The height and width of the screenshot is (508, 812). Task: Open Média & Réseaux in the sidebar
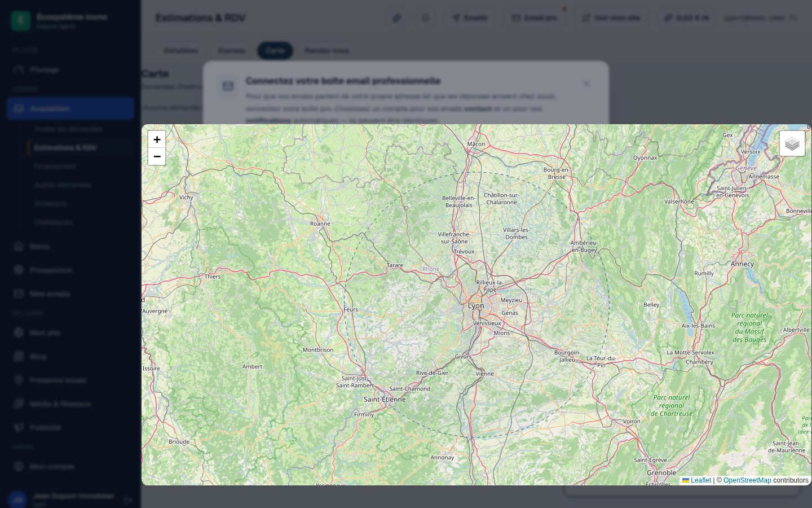coord(70,404)
